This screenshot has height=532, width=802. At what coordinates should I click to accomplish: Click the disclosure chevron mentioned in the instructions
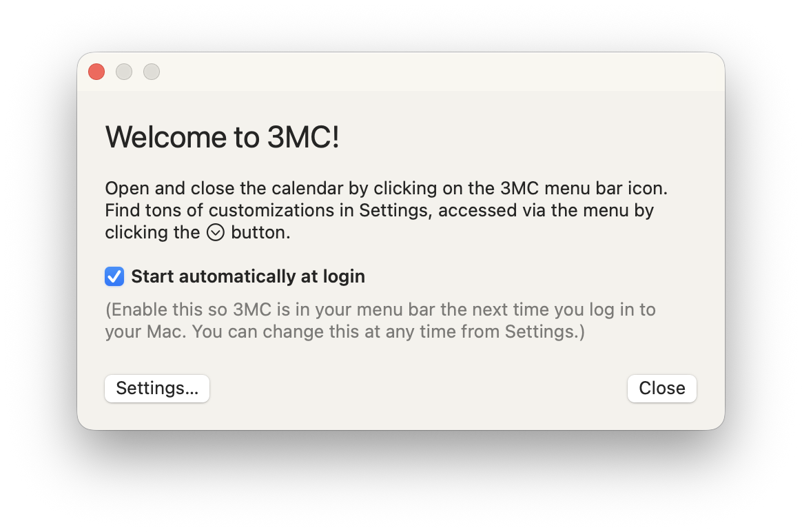(216, 232)
